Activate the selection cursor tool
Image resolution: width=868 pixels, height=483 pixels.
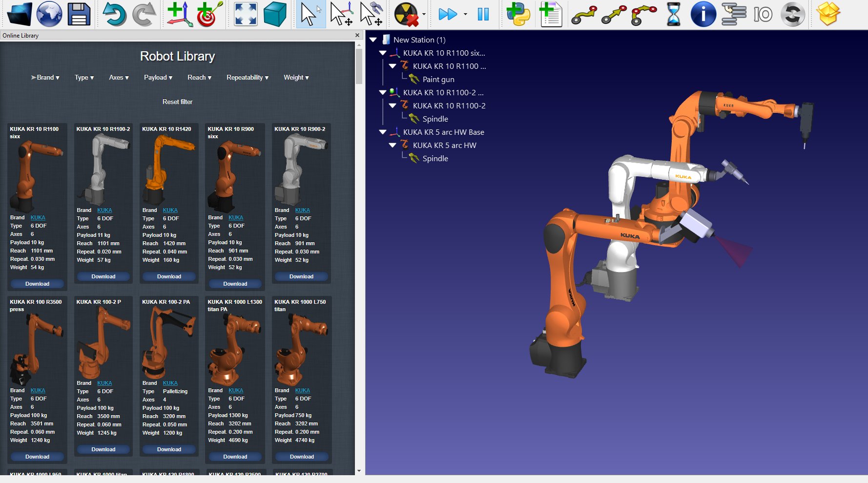pyautogui.click(x=310, y=14)
